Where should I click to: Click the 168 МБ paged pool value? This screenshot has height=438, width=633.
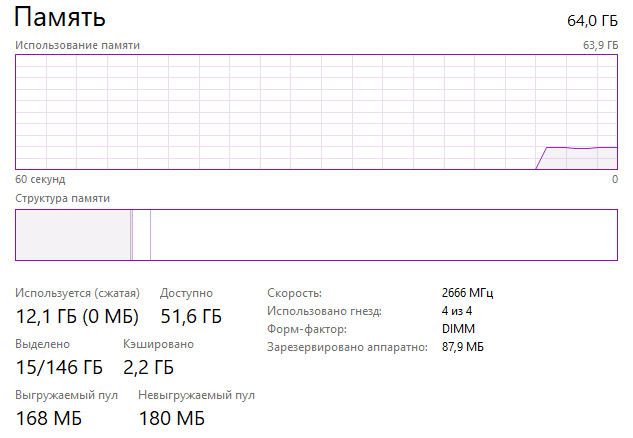47,418
